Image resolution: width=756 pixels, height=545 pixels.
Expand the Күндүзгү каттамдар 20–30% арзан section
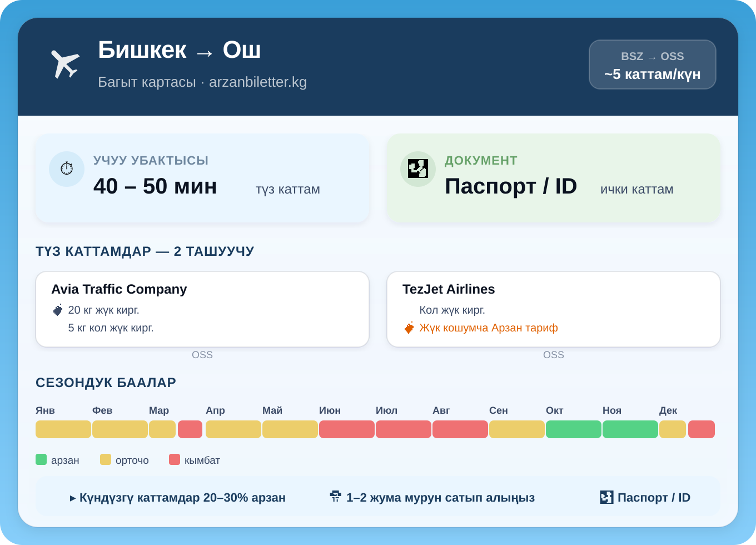[178, 498]
